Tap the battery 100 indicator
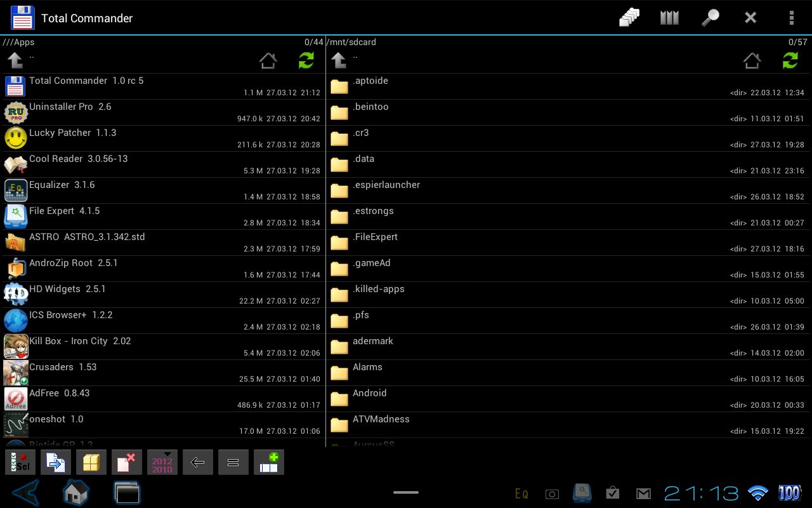Viewport: 812px width, 508px height. point(790,493)
